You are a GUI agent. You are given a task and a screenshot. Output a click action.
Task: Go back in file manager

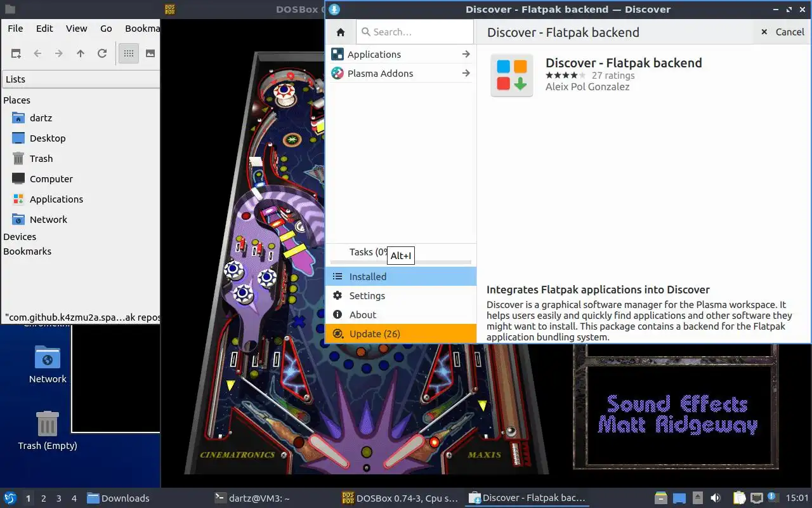click(37, 54)
